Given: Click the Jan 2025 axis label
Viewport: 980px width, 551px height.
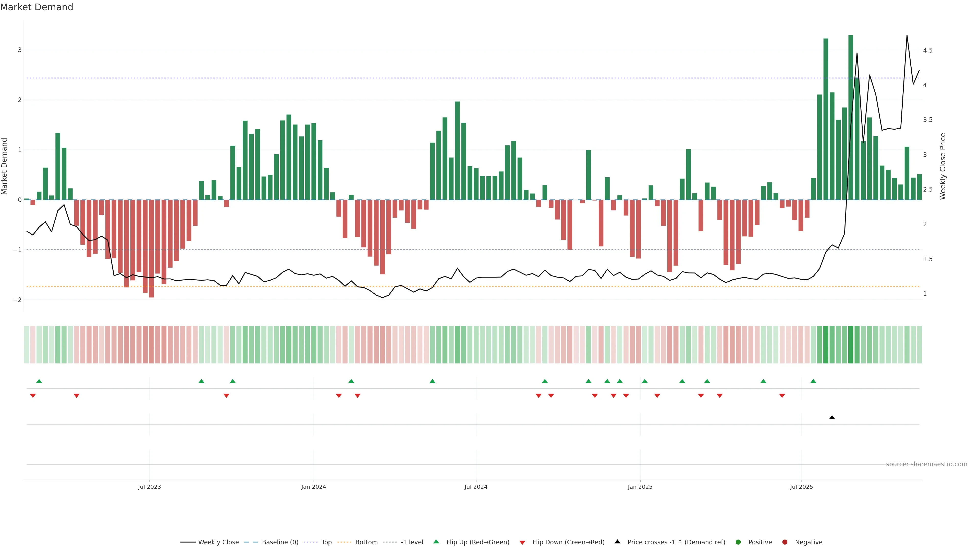Looking at the screenshot, I should click(x=640, y=487).
